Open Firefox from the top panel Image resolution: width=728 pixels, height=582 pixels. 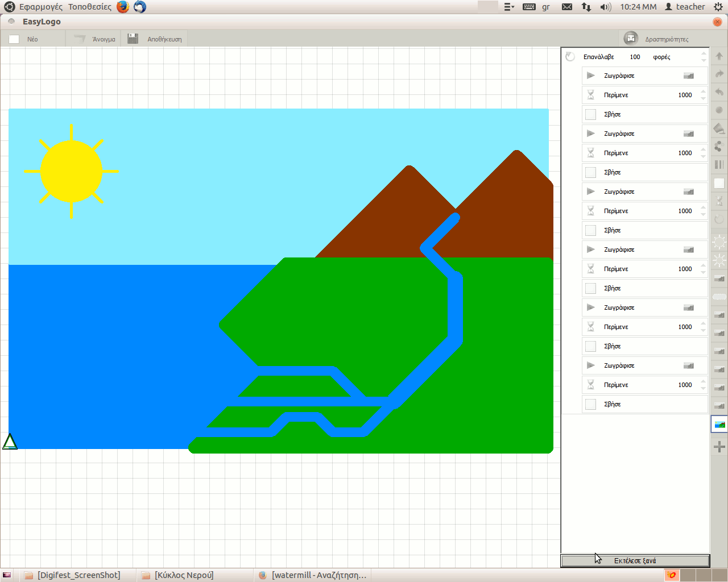click(x=123, y=7)
